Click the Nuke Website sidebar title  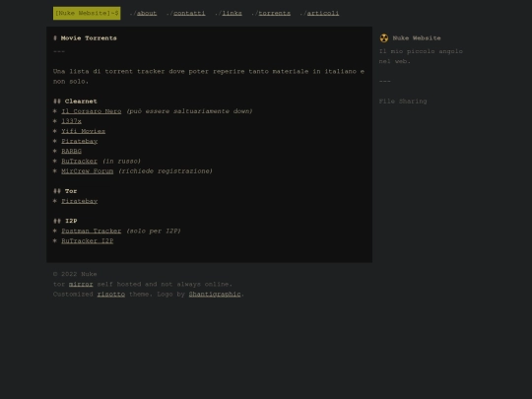pyautogui.click(x=417, y=38)
